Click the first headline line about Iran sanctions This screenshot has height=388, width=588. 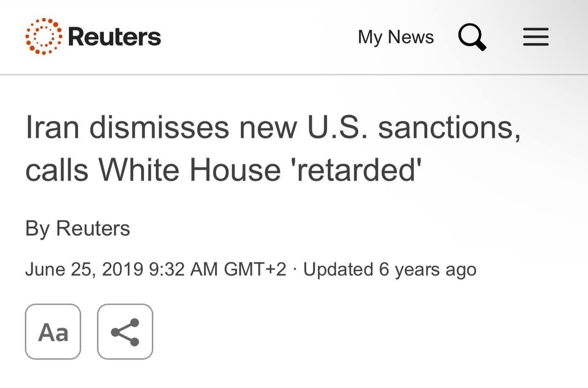(273, 128)
